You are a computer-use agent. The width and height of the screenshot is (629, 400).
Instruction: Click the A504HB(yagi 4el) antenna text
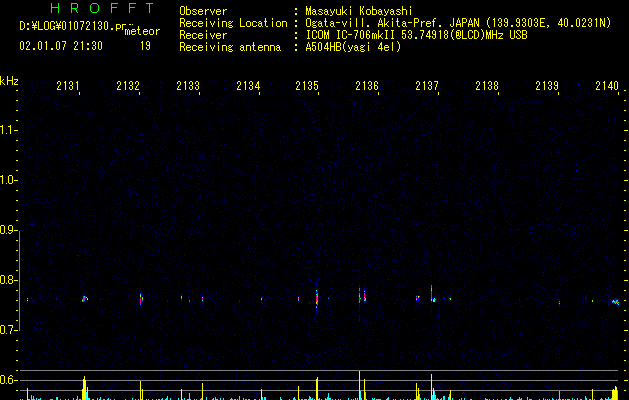[x=353, y=47]
